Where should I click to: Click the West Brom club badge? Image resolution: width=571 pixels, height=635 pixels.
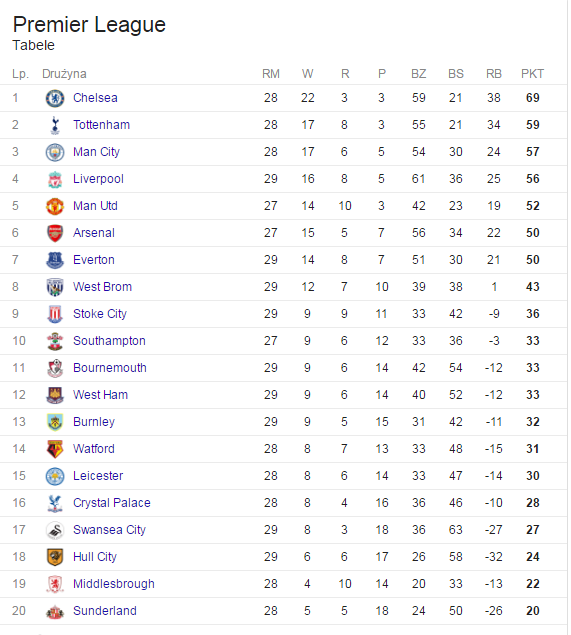55,287
